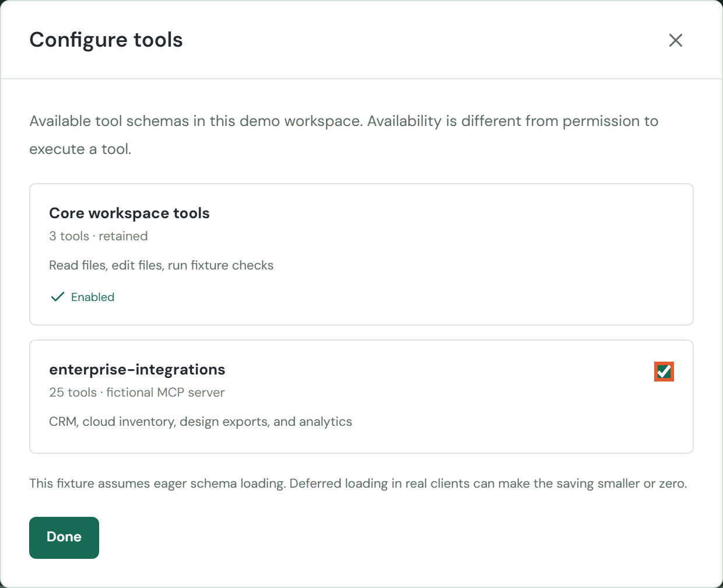Image resolution: width=723 pixels, height=588 pixels.
Task: Click "3 tools · retained" text
Action: [99, 236]
